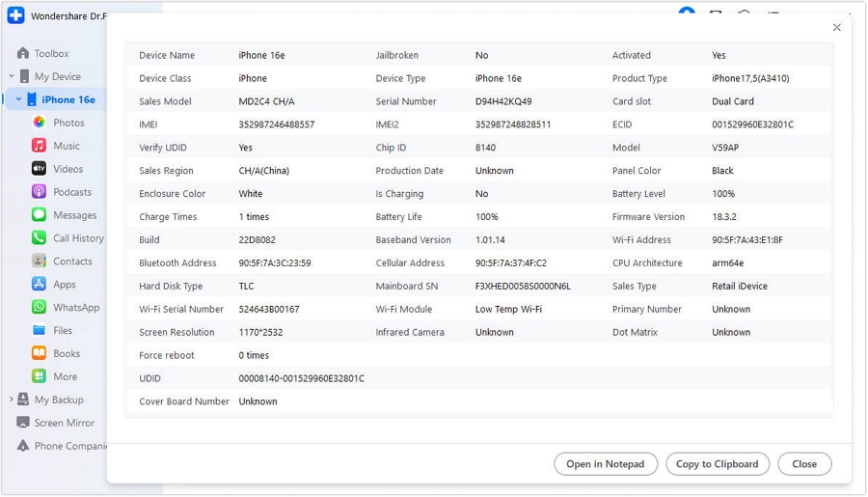Click Build value 22D8082
Image resolution: width=868 pixels, height=497 pixels.
(257, 240)
